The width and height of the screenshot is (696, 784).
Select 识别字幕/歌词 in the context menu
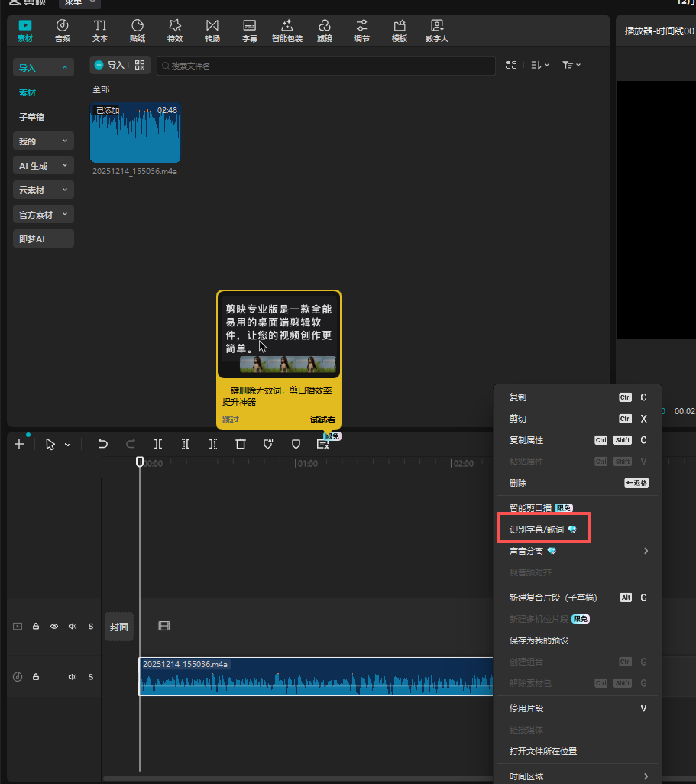578,530
